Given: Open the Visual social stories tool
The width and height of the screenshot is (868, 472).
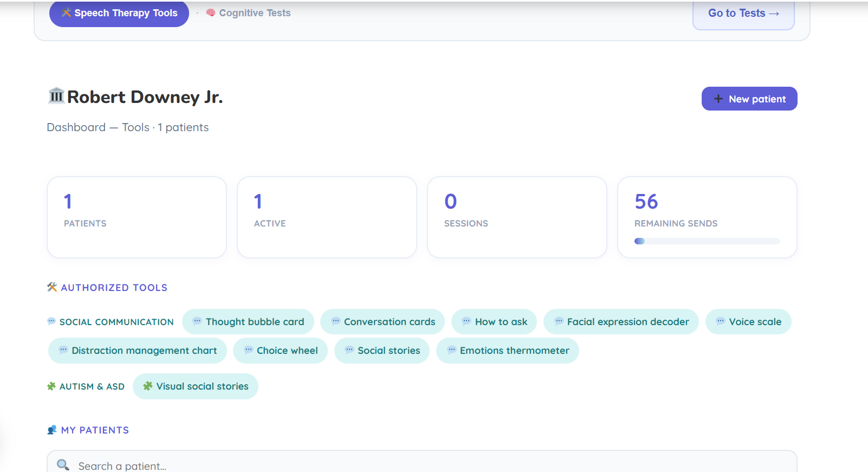Looking at the screenshot, I should 196,386.
